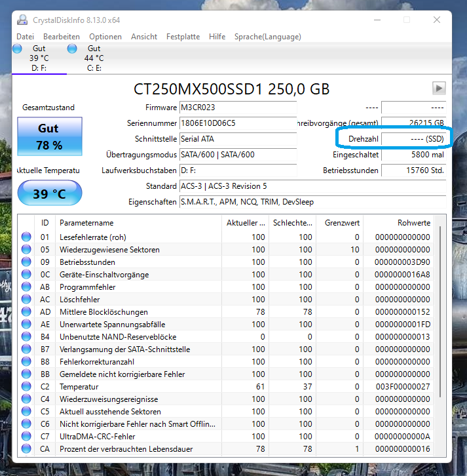Image resolution: width=467 pixels, height=476 pixels.
Task: Click status dot for Nicht korrigierbare Fehler nach Smart Offlin...
Action: tap(26, 424)
